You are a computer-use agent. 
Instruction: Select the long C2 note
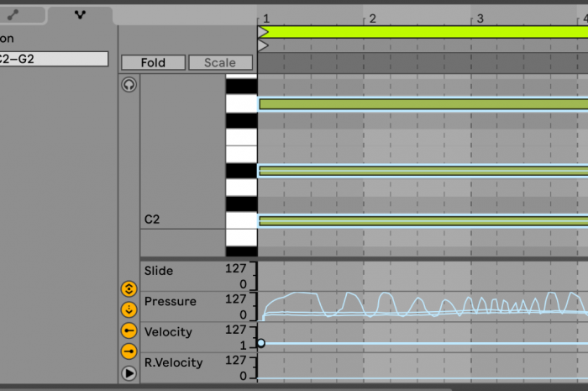coord(423,220)
